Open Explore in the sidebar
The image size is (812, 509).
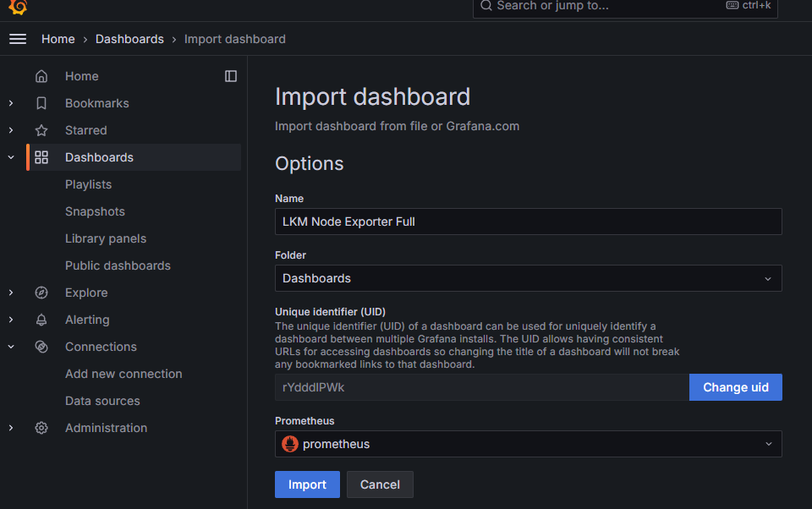pos(86,293)
